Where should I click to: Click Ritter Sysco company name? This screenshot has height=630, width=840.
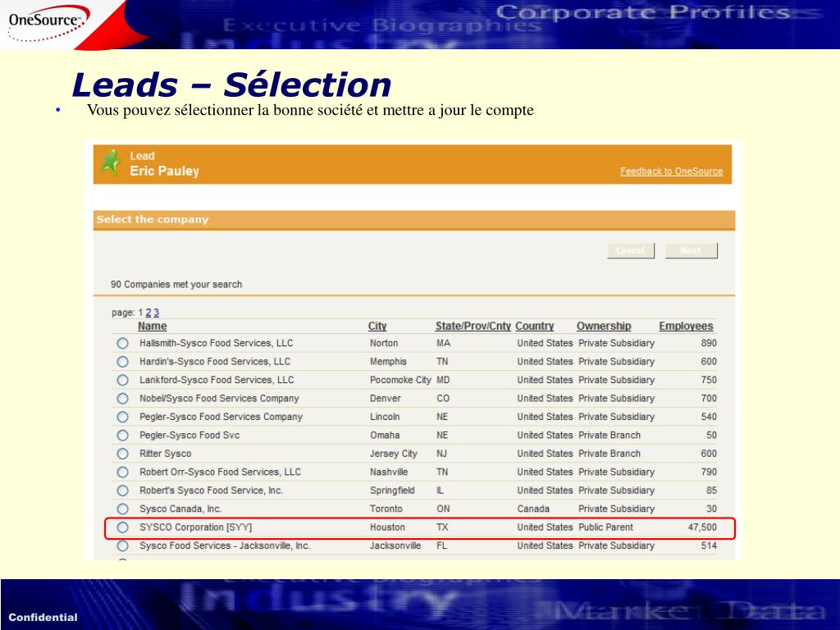pyautogui.click(x=165, y=454)
